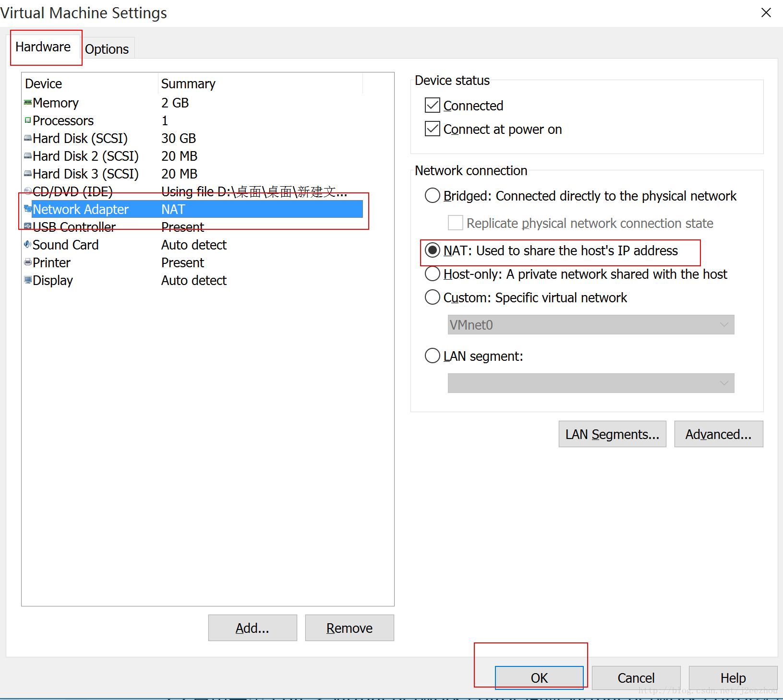The width and height of the screenshot is (783, 700).
Task: Toggle the Connected checkbox
Action: coord(433,105)
